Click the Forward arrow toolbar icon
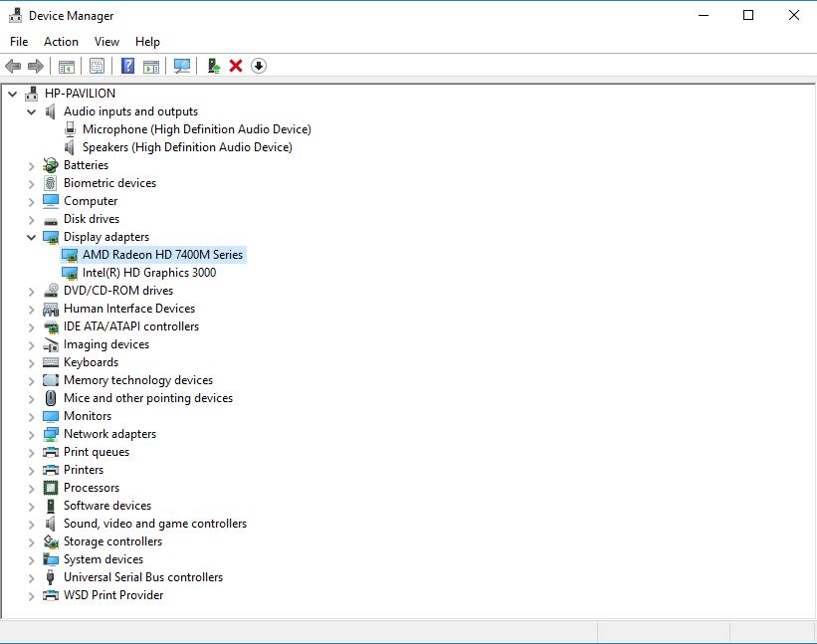The height and width of the screenshot is (644, 817). tap(36, 66)
